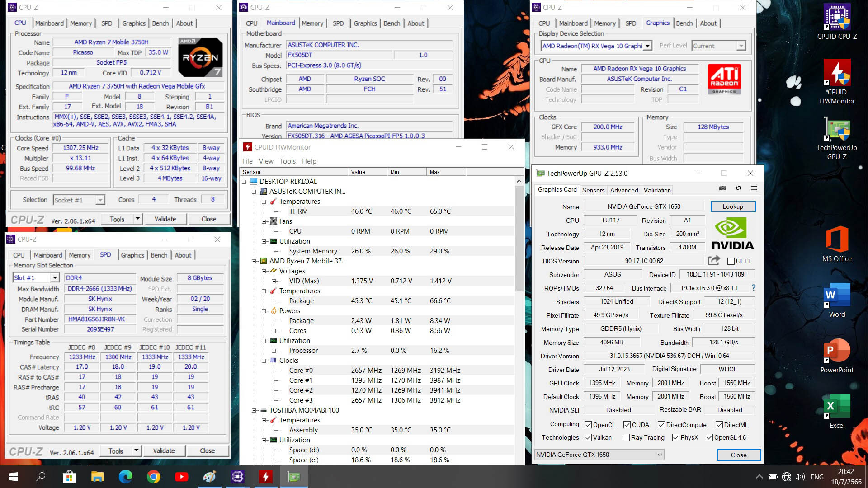Image resolution: width=868 pixels, height=488 pixels.
Task: Open the HWMonitor Tools menu
Action: pyautogui.click(x=288, y=161)
